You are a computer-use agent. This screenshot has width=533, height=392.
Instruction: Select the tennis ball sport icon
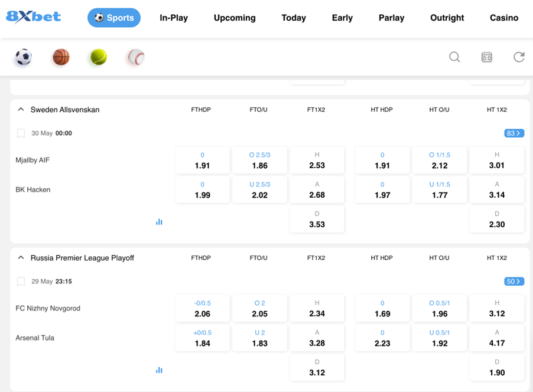(x=98, y=57)
